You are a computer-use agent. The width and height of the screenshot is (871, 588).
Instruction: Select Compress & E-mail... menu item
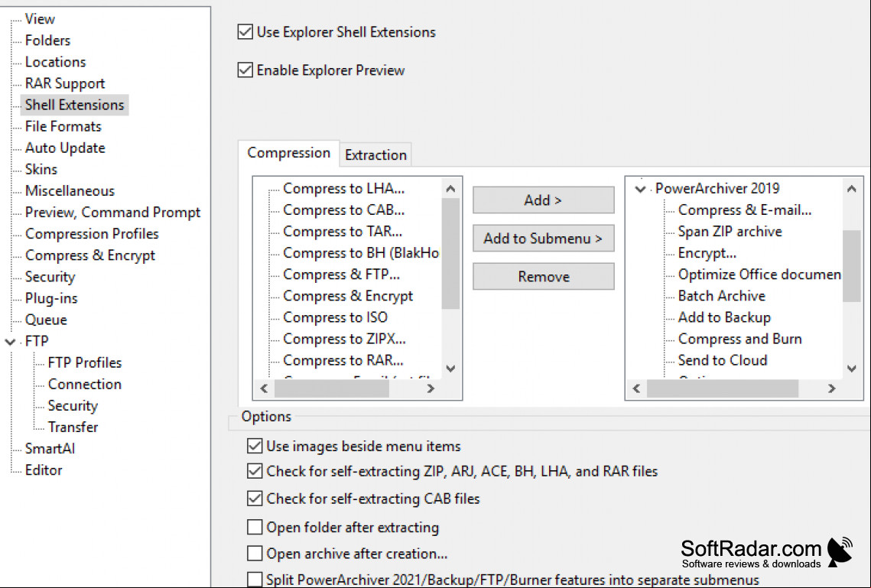[x=745, y=210]
